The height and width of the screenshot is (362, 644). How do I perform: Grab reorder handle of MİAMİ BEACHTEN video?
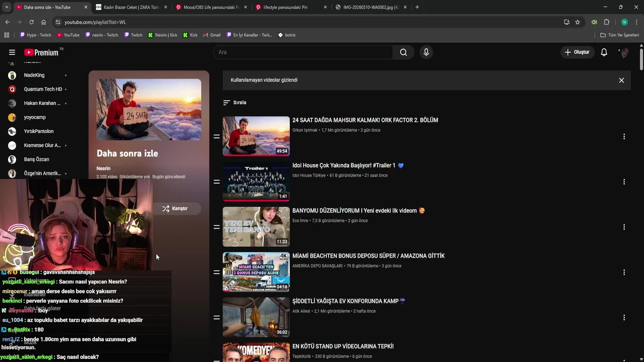click(216, 272)
